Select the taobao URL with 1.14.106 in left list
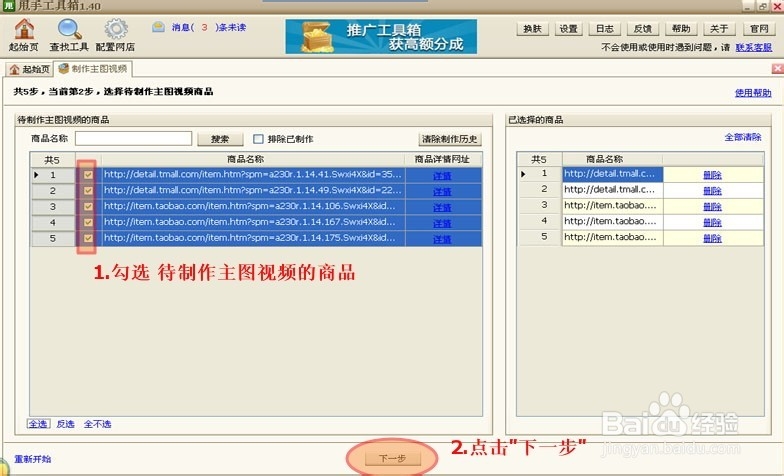The image size is (784, 476). click(253, 206)
